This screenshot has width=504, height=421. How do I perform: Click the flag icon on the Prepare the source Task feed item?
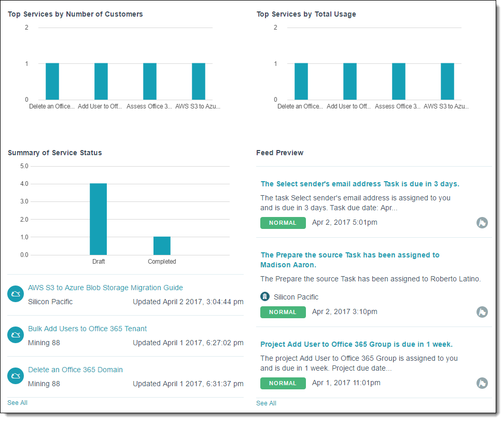coord(482,312)
